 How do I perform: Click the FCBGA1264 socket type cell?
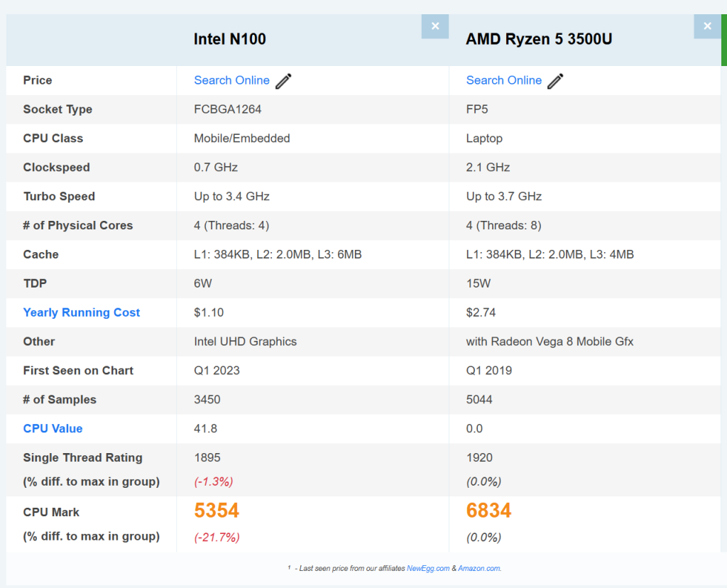coord(222,109)
